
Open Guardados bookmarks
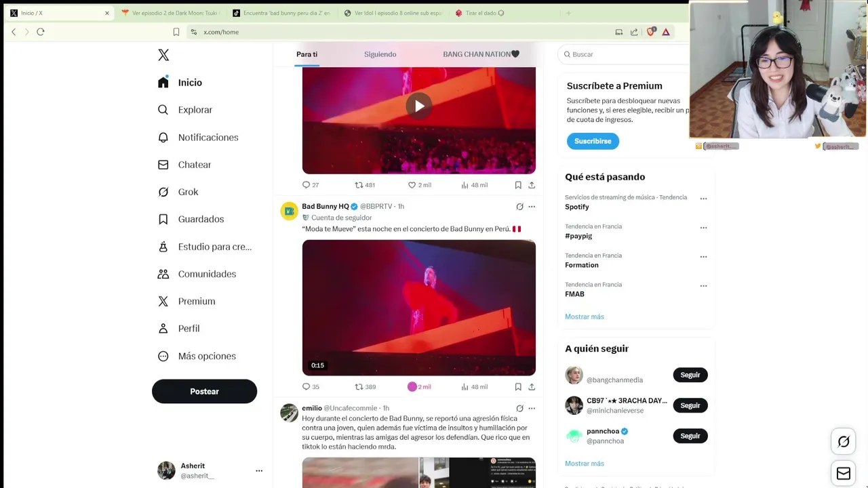coord(191,219)
